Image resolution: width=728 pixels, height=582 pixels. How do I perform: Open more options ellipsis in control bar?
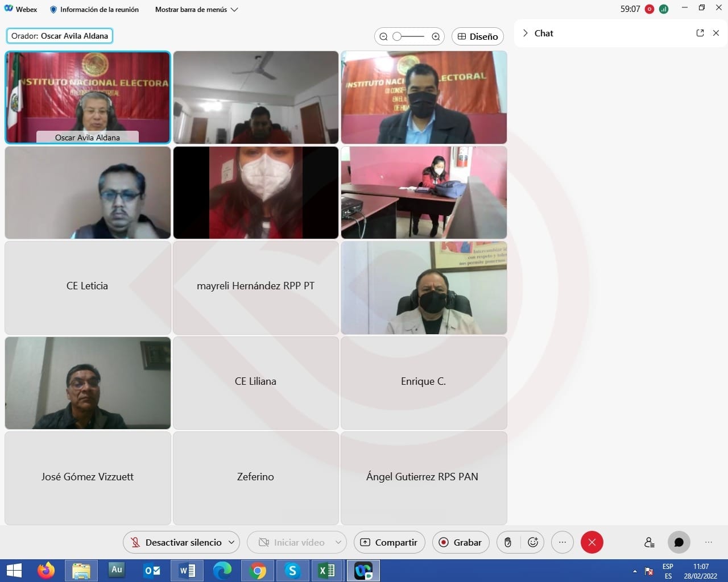(x=562, y=542)
